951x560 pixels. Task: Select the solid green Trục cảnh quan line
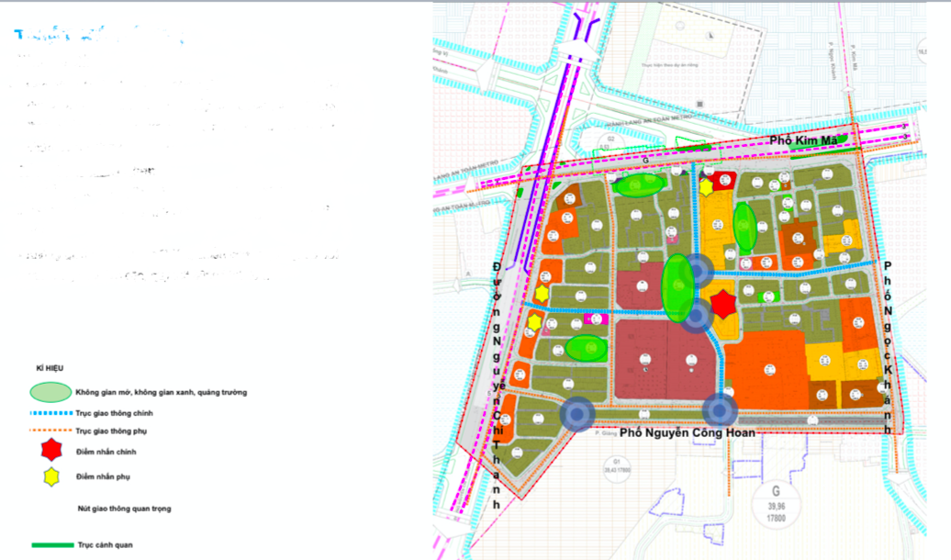pos(52,545)
